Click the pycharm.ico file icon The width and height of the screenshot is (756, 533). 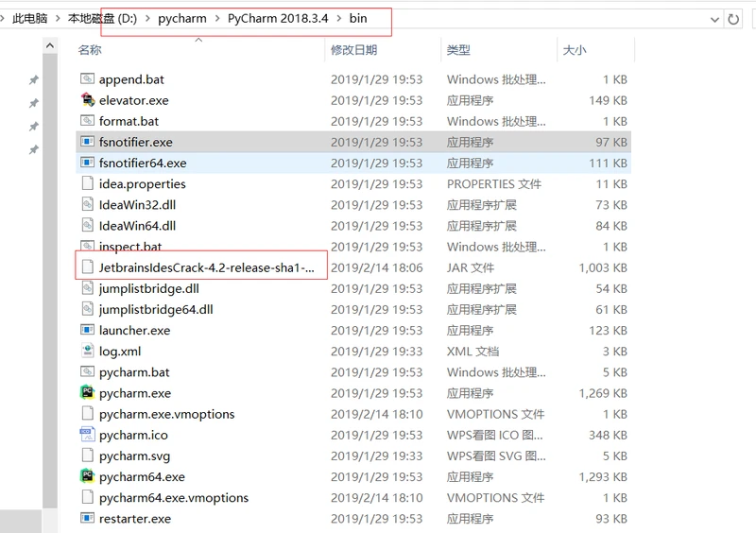tap(87, 435)
